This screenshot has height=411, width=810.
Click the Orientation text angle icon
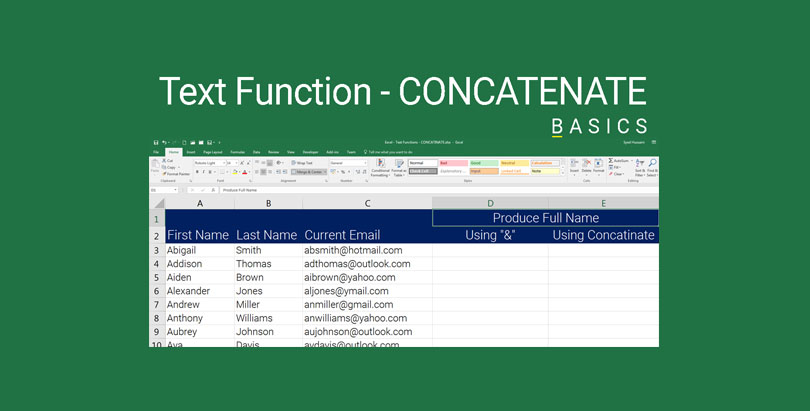[279, 163]
